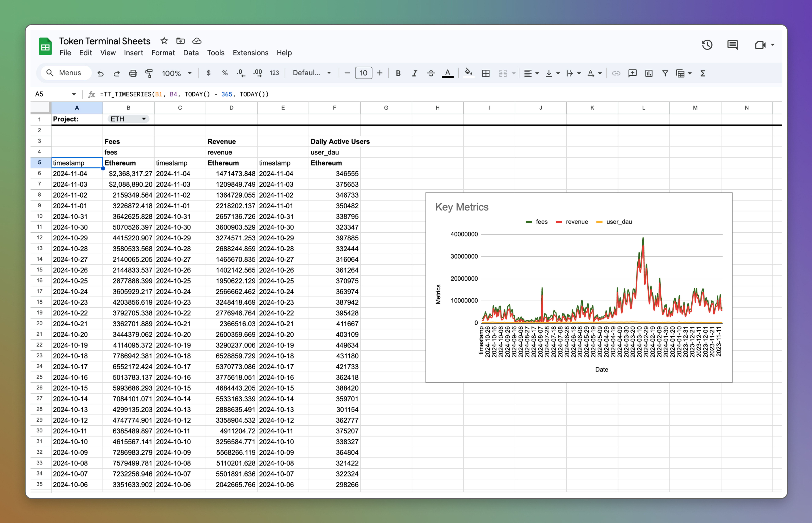This screenshot has width=812, height=523.
Task: Click the undo arrow
Action: point(100,73)
